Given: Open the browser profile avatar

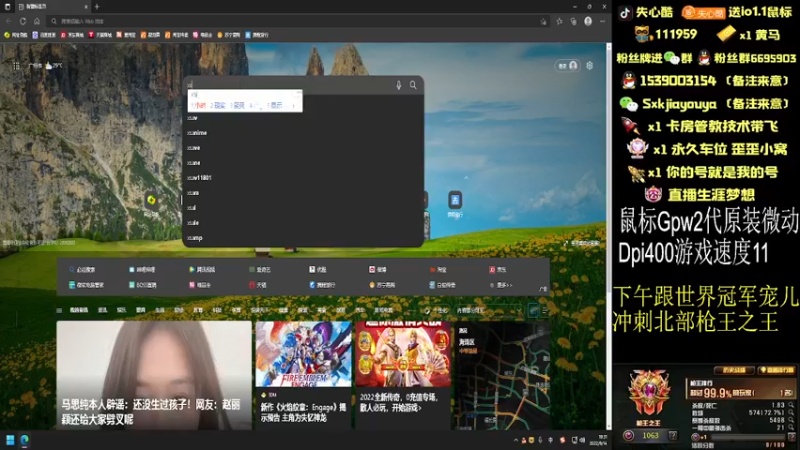Looking at the screenshot, I should pos(588,21).
